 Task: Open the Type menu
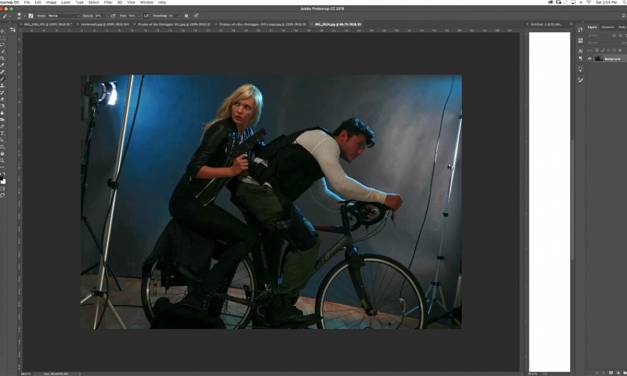[x=80, y=2]
